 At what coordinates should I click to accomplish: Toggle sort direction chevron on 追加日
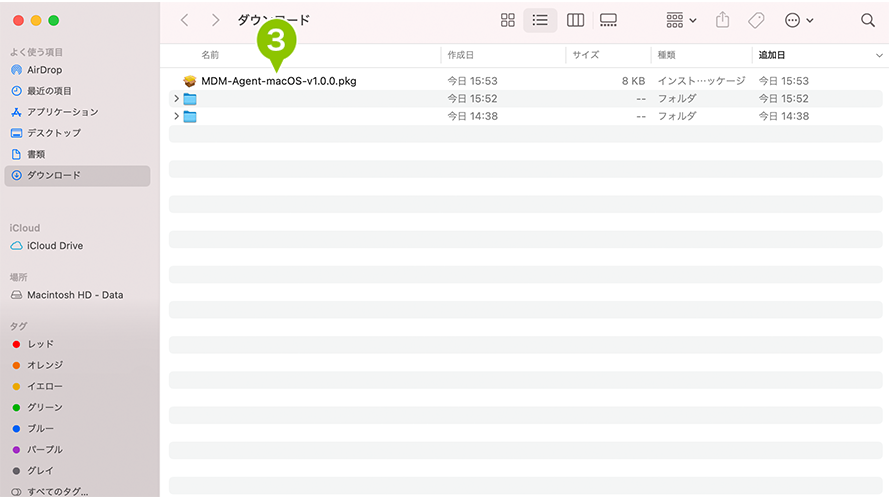879,56
